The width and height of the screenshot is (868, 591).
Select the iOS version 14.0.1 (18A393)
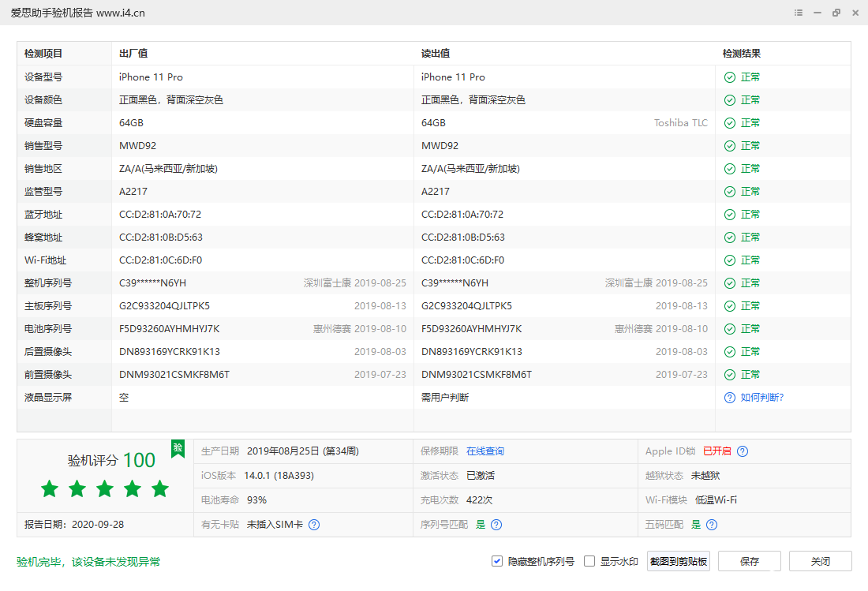point(279,475)
